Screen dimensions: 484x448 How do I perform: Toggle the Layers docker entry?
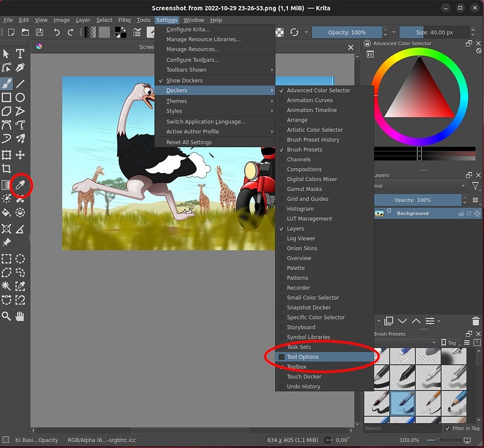(324, 229)
